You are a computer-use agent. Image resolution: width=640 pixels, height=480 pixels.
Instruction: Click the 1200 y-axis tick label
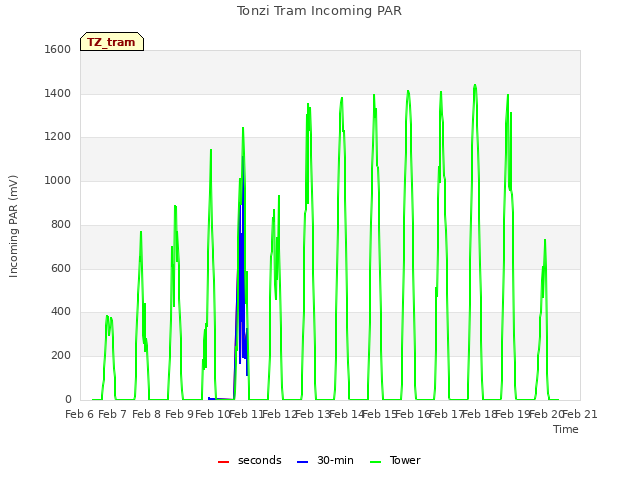[x=58, y=137]
